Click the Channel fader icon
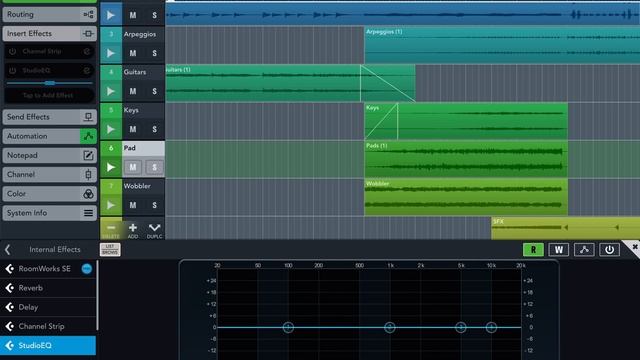Image resolution: width=640 pixels, height=360 pixels. click(x=88, y=174)
